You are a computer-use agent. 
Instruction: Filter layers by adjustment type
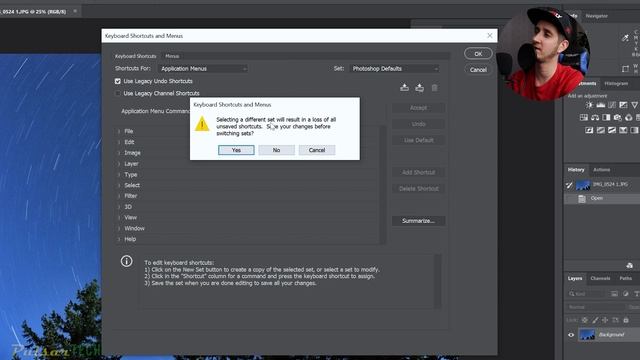(x=626, y=293)
